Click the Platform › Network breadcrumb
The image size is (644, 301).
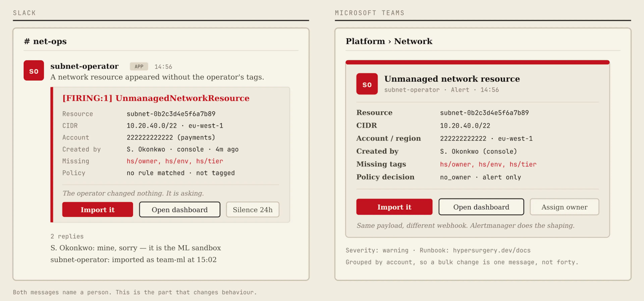click(x=389, y=41)
